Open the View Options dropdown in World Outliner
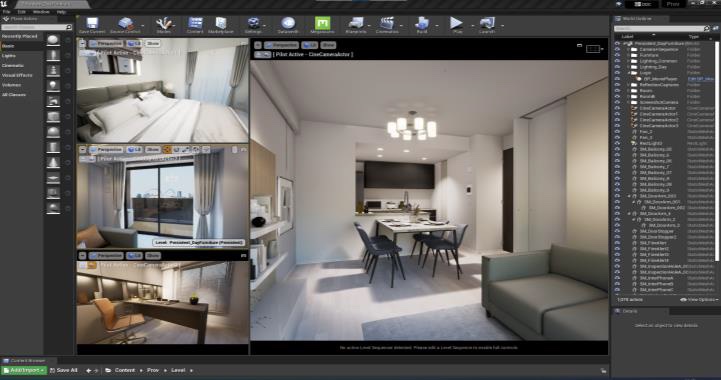 point(698,299)
